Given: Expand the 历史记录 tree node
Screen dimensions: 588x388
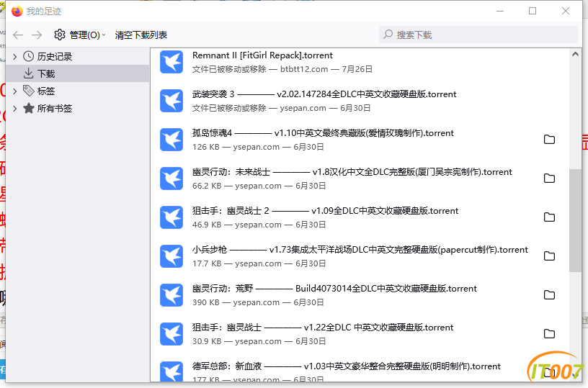Looking at the screenshot, I should pos(14,57).
